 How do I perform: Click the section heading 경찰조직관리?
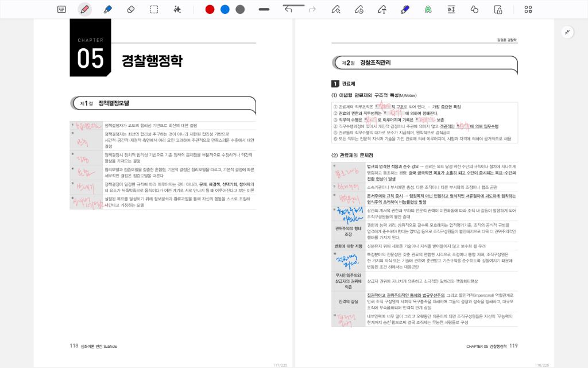(376, 63)
